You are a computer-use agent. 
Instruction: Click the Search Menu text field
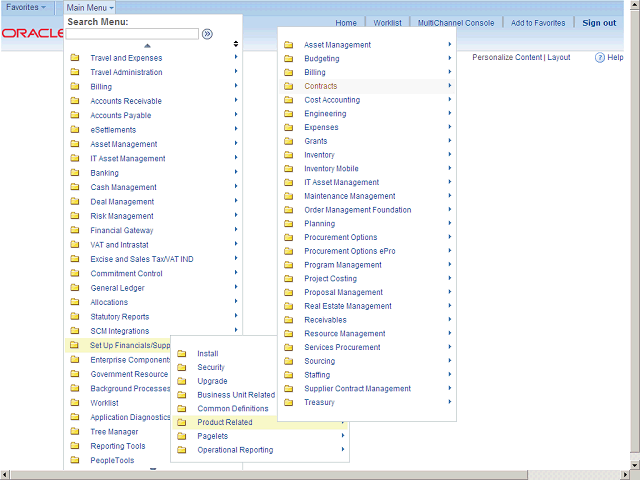(132, 34)
